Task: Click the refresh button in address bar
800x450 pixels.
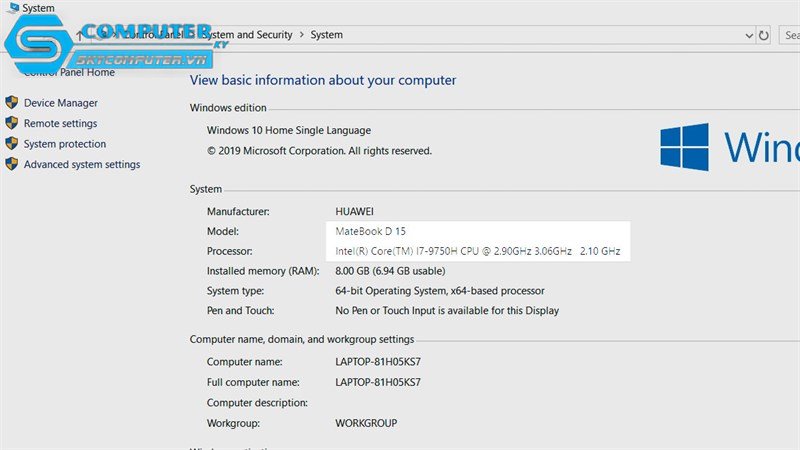Action: [x=763, y=35]
